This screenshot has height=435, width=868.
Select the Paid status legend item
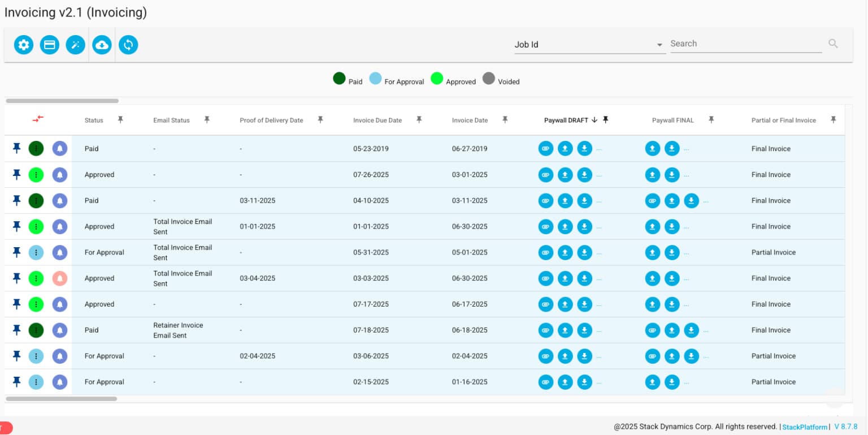click(x=339, y=79)
